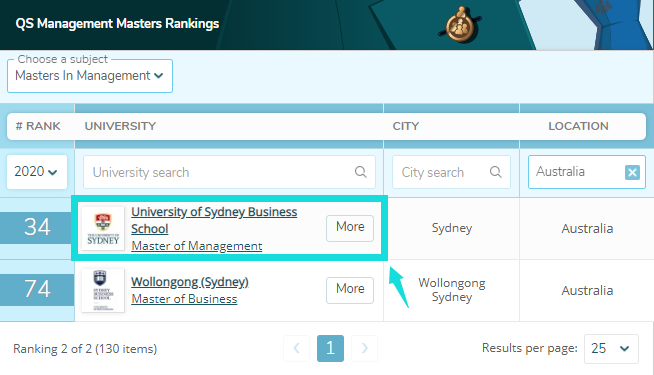Go to the next results page arrow
The image size is (654, 375).
[x=364, y=348]
